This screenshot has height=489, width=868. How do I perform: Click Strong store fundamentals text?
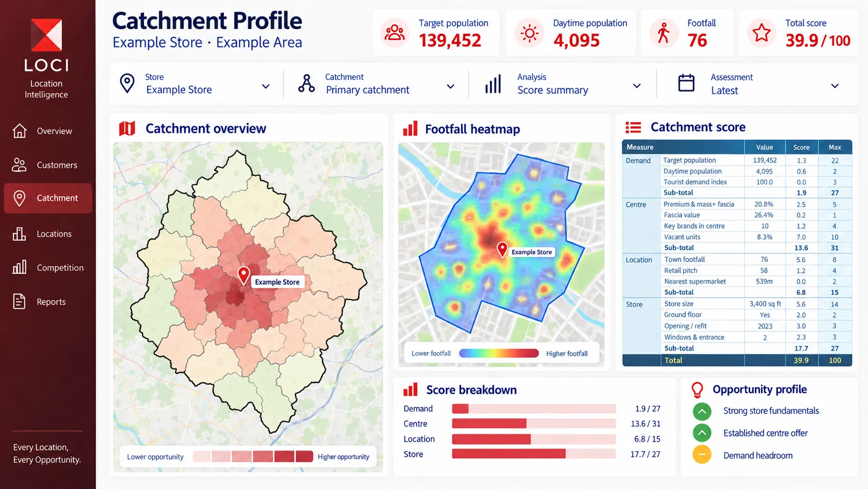[771, 411]
